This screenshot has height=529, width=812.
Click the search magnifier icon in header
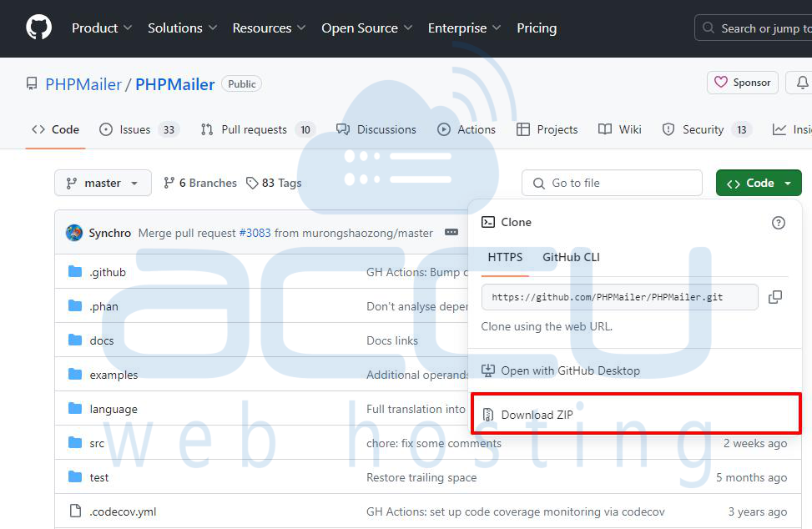tap(709, 28)
